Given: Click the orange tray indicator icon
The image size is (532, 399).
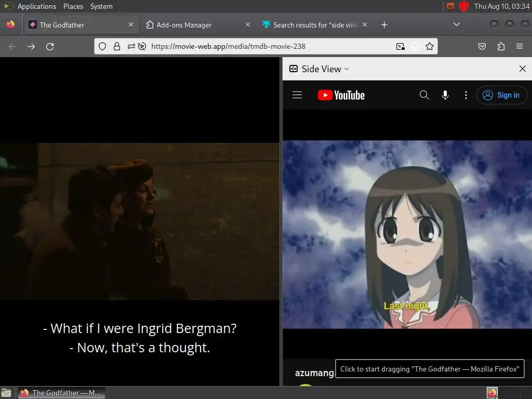Looking at the screenshot, I should [x=450, y=6].
